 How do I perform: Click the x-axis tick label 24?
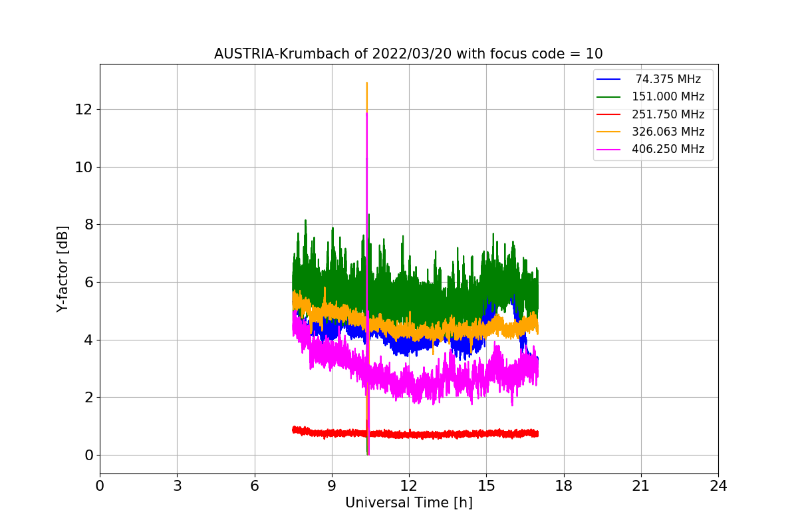718,486
